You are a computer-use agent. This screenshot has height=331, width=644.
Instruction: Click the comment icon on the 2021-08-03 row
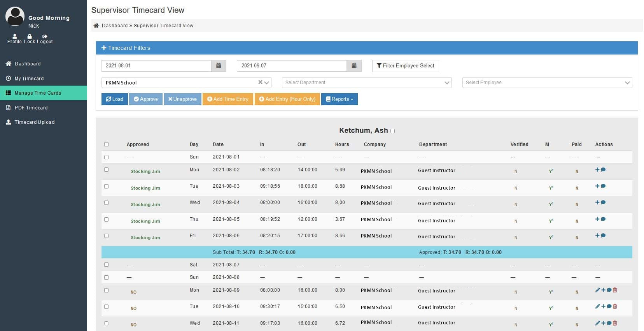(x=603, y=186)
